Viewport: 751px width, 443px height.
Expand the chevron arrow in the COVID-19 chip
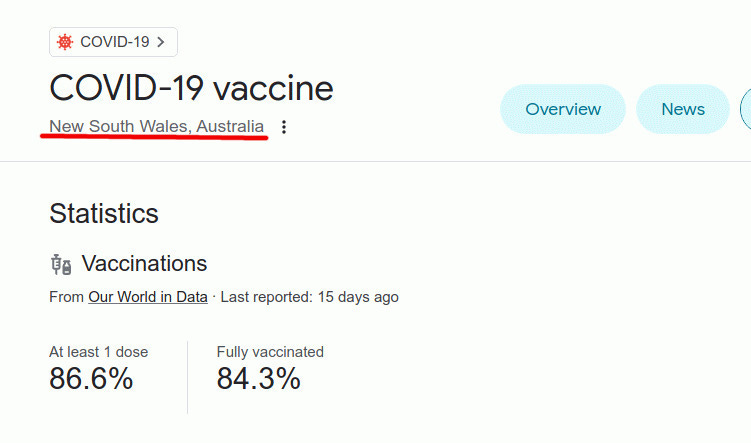tap(161, 42)
